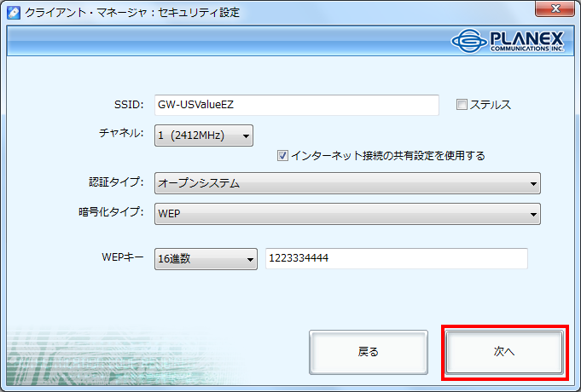Click the ステルス label text
The width and height of the screenshot is (581, 392).
491,105
